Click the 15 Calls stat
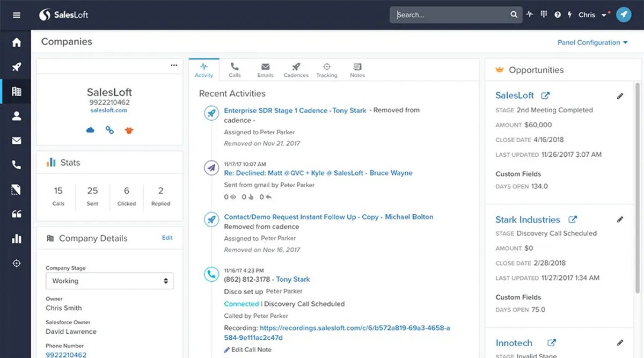This screenshot has height=358, width=644. click(x=58, y=196)
